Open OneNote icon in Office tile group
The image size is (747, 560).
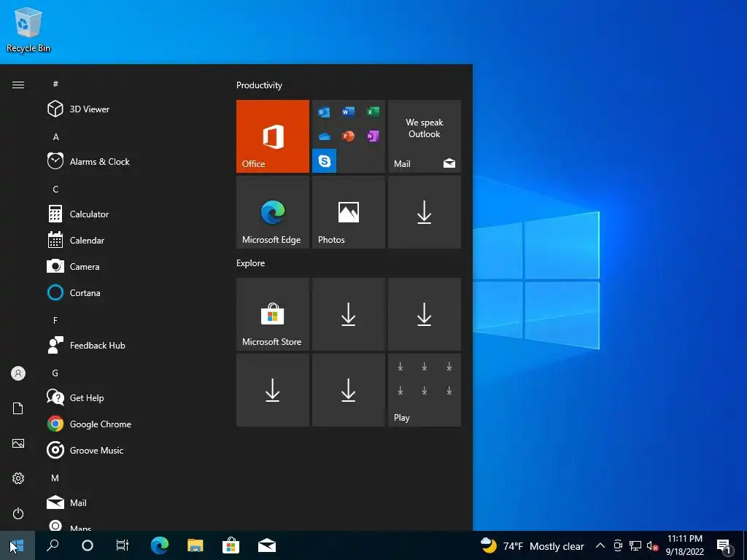click(x=373, y=136)
